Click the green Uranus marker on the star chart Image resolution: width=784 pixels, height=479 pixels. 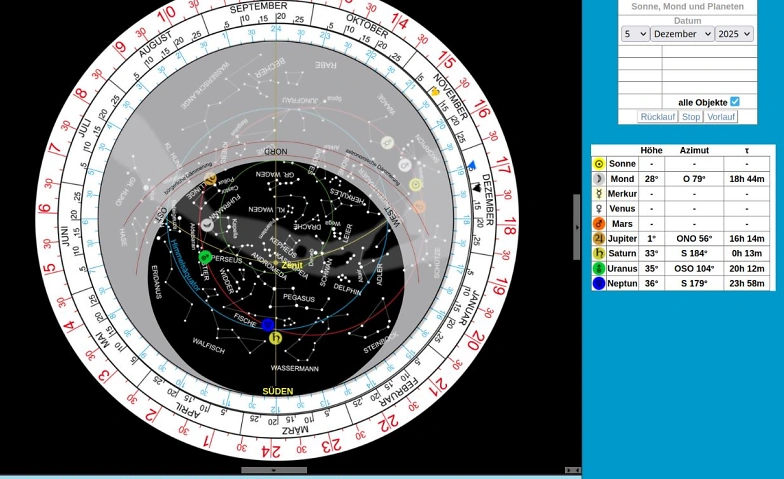pos(205,257)
